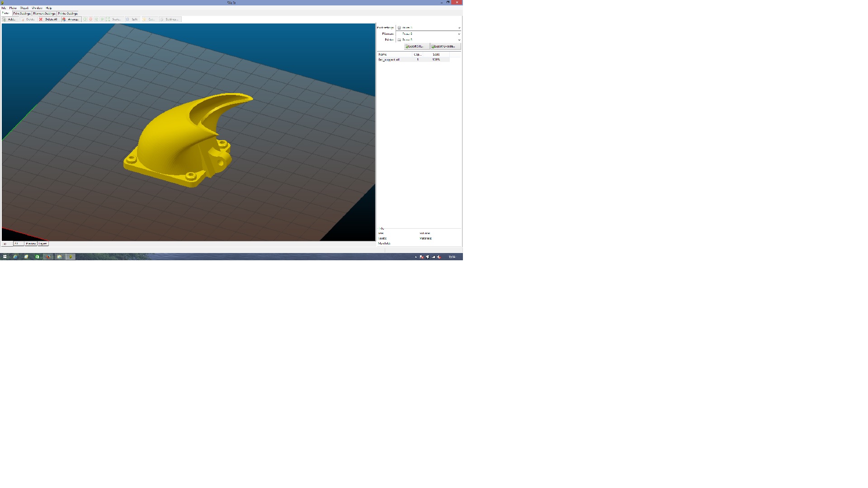Click the Scale toolbar button
868x488 pixels.
point(114,19)
